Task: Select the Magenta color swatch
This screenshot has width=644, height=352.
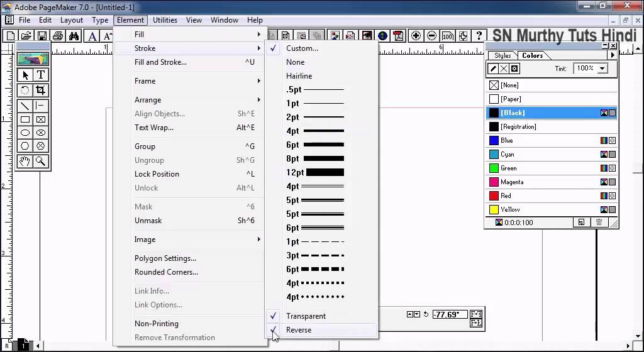Action: 552,182
